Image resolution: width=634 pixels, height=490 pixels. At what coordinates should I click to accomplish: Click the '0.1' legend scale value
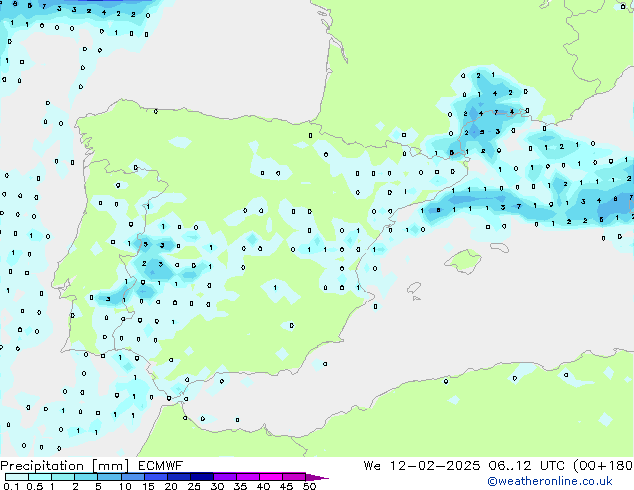11,486
